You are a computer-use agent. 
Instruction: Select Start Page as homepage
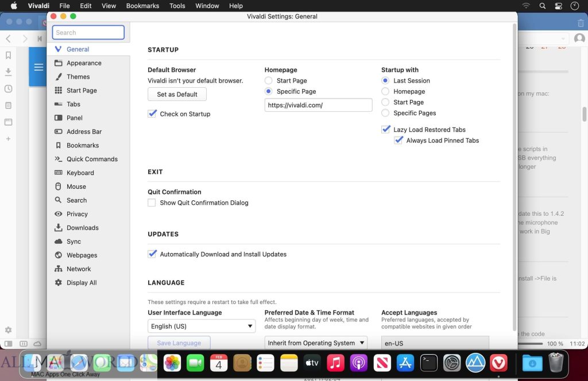[269, 80]
